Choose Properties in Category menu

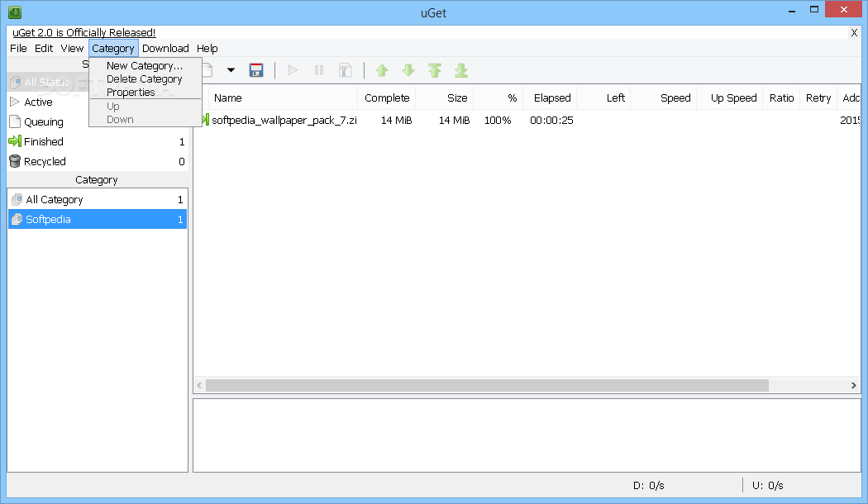coord(145,93)
